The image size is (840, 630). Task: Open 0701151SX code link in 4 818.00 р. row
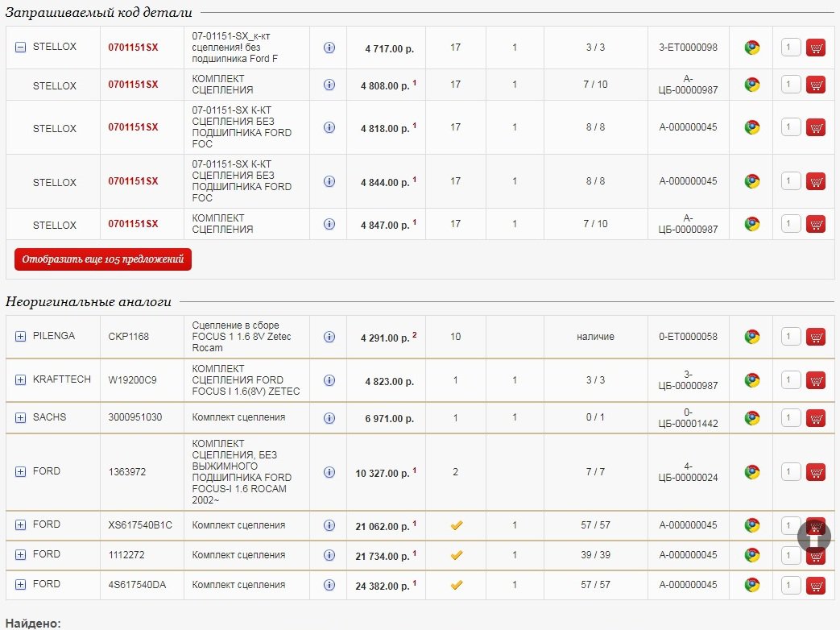click(x=133, y=127)
